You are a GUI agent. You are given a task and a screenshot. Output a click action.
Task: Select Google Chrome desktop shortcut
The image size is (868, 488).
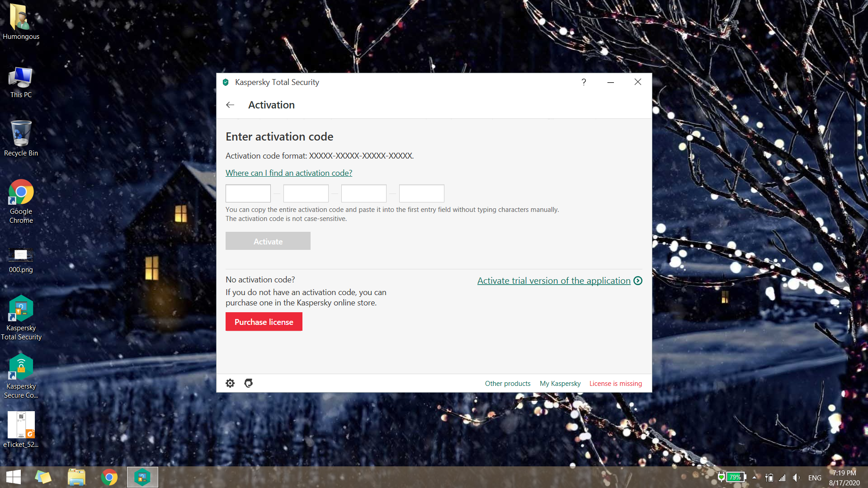21,202
